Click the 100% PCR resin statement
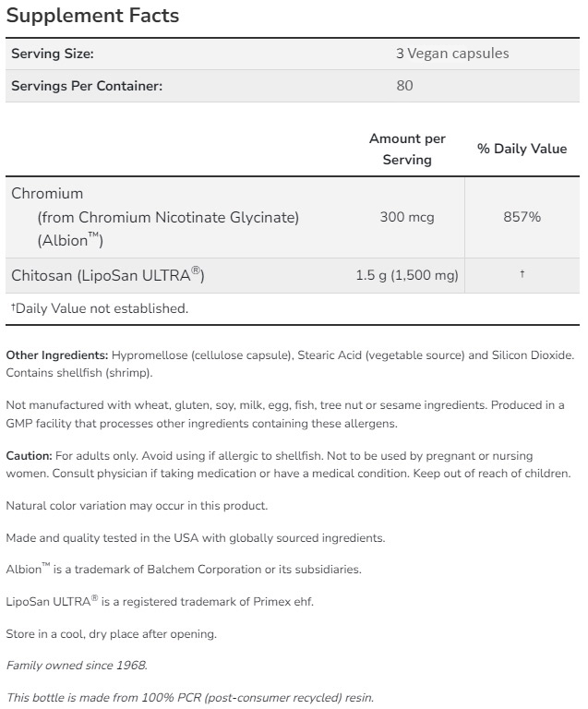The height and width of the screenshot is (709, 588). [190, 697]
